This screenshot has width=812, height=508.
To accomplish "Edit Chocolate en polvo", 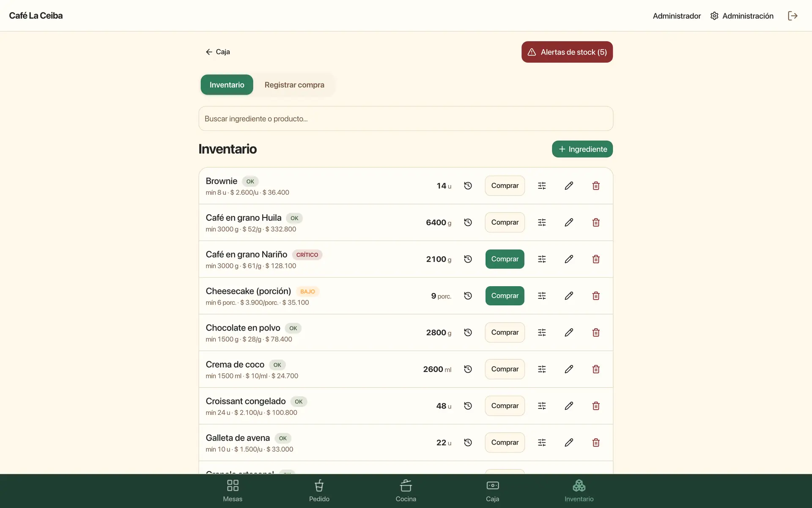I will coord(569,332).
